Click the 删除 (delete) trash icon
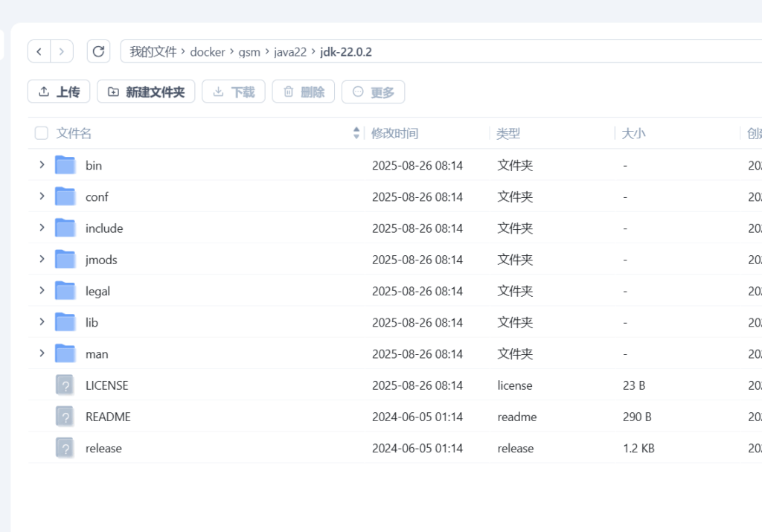762x532 pixels. (x=288, y=91)
